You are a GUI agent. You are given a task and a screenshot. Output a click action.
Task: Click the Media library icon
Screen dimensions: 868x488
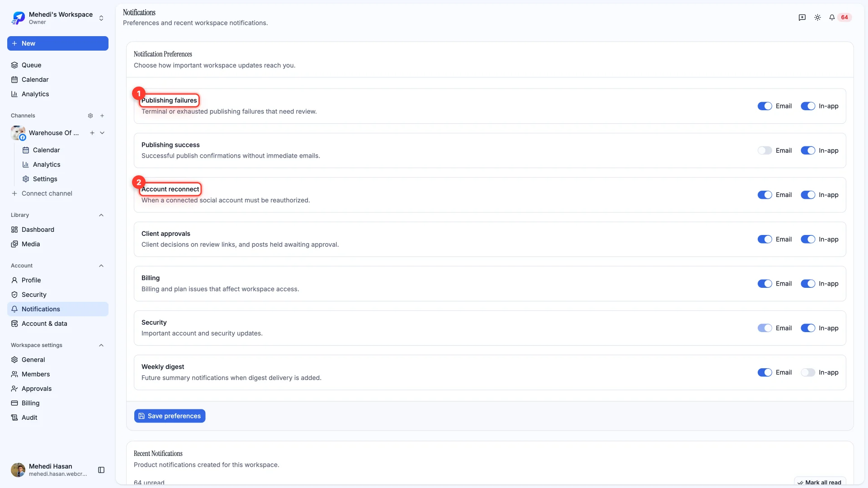(x=14, y=244)
